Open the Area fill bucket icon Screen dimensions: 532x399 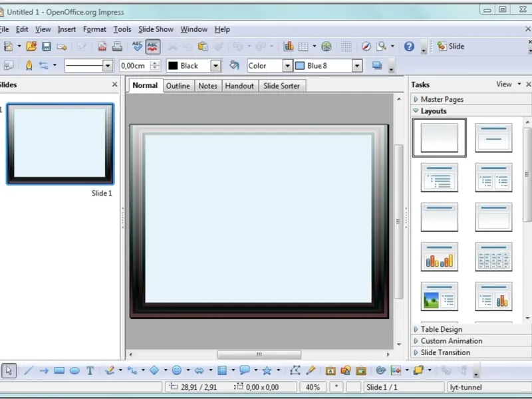click(x=234, y=65)
